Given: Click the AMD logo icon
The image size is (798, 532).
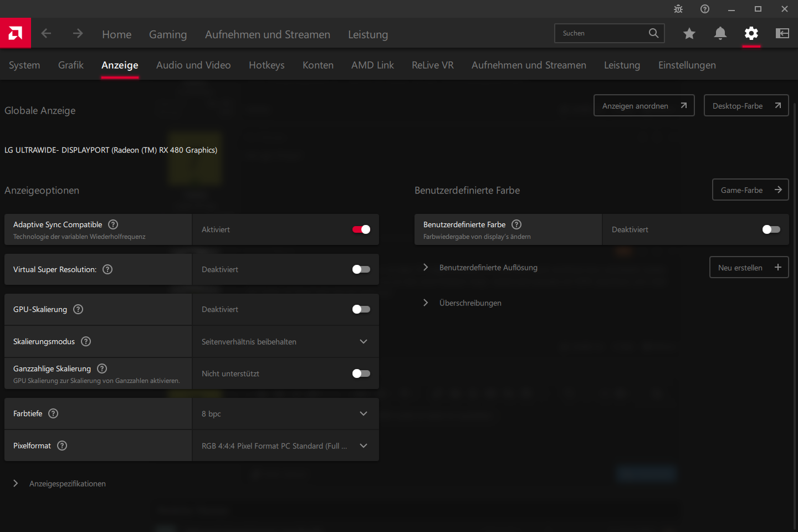Looking at the screenshot, I should (x=16, y=33).
